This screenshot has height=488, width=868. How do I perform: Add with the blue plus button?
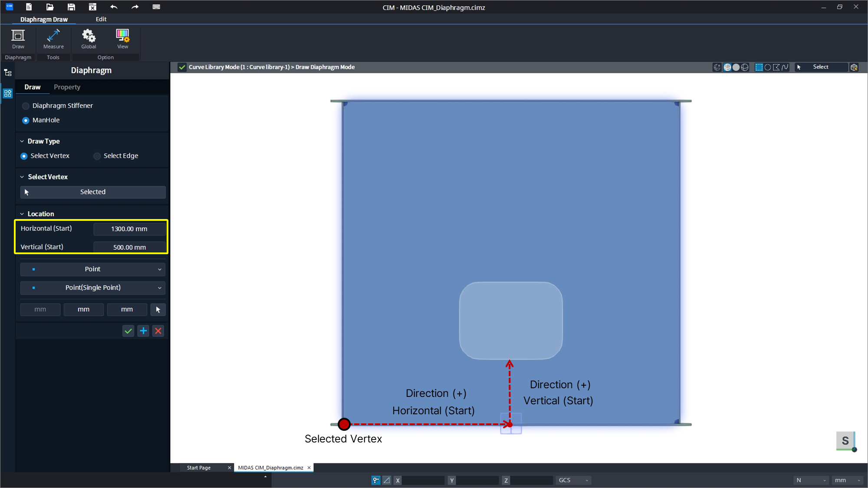(143, 331)
